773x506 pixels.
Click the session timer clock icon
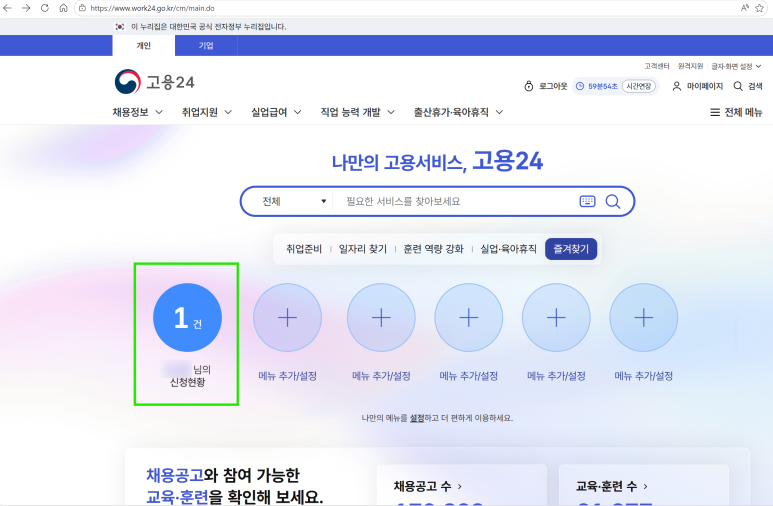580,86
